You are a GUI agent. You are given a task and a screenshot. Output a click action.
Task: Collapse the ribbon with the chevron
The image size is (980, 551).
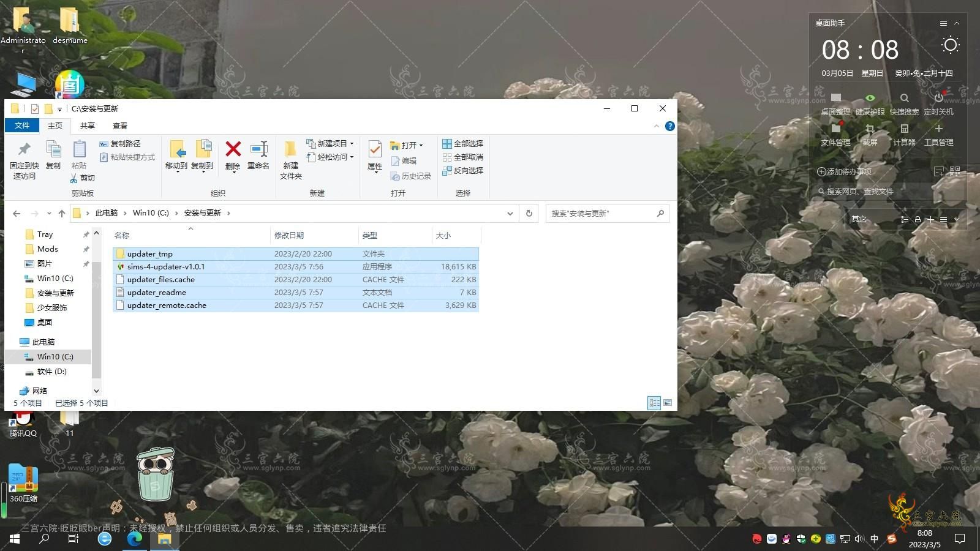[x=657, y=126]
